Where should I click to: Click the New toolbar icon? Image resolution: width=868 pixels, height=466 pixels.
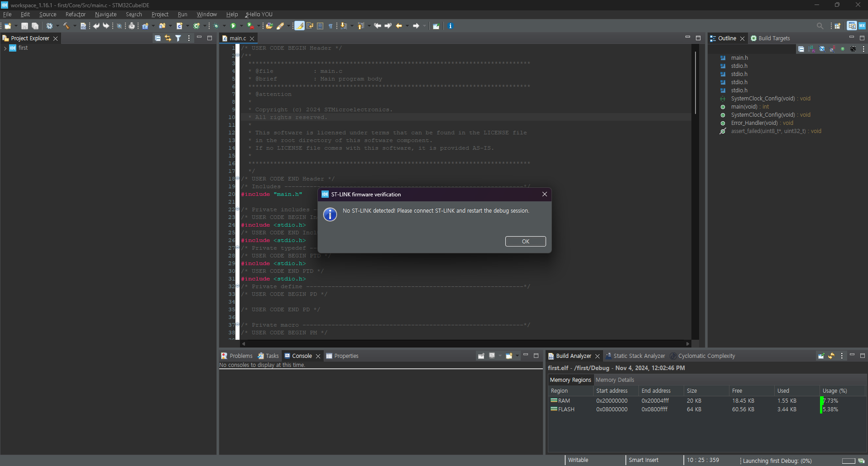[x=8, y=26]
